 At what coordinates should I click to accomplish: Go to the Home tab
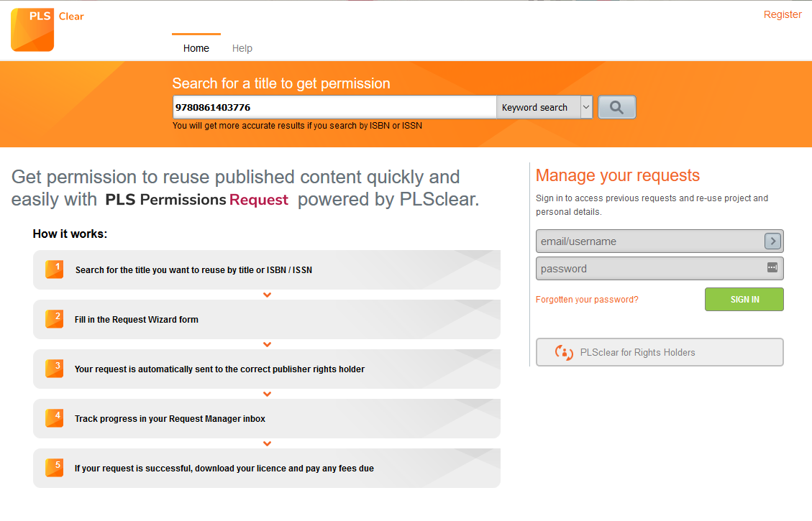pyautogui.click(x=196, y=48)
